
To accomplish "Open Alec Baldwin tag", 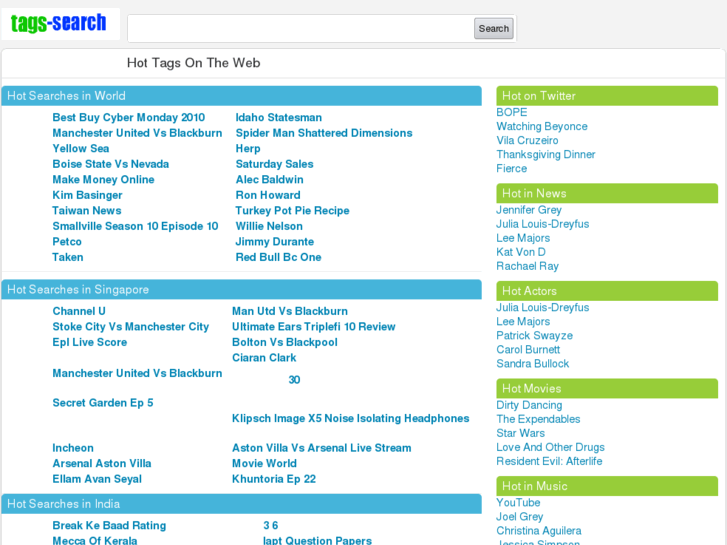I will [x=269, y=180].
